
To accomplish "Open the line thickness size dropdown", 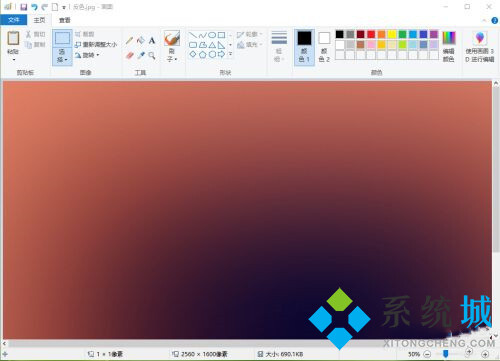I will 279,47.
